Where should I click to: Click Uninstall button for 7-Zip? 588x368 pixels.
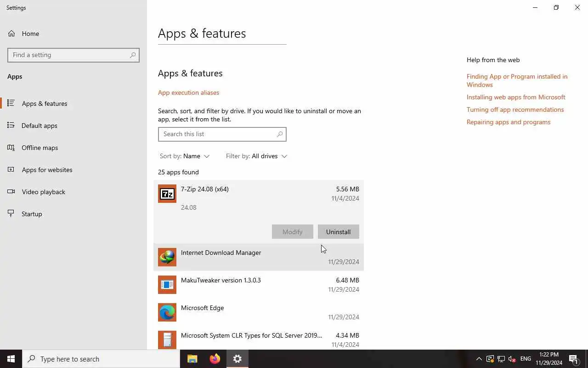tap(338, 232)
